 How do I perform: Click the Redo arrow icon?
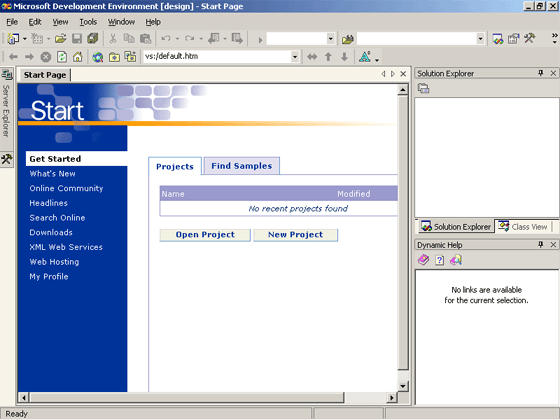190,39
